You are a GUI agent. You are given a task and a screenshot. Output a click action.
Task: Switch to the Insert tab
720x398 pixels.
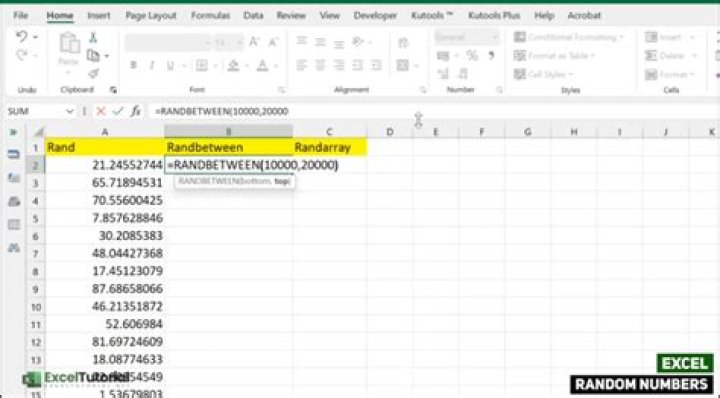click(99, 16)
